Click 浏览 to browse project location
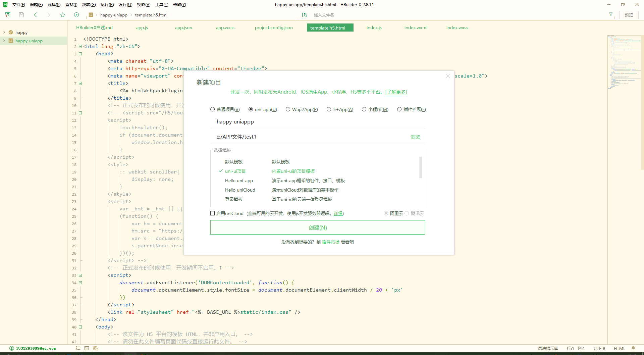The height and width of the screenshot is (355, 644). [415, 137]
